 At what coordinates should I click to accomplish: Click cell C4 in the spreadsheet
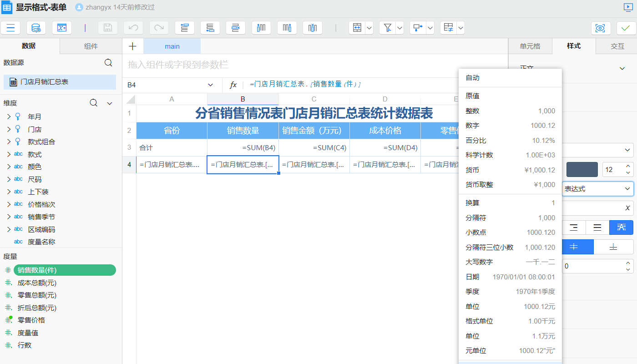(x=314, y=165)
